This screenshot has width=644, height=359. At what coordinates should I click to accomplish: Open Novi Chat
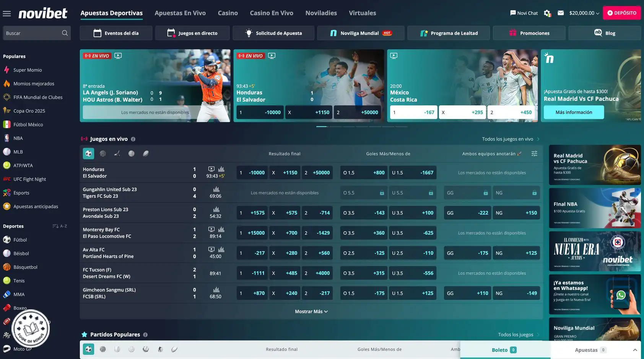click(x=524, y=13)
